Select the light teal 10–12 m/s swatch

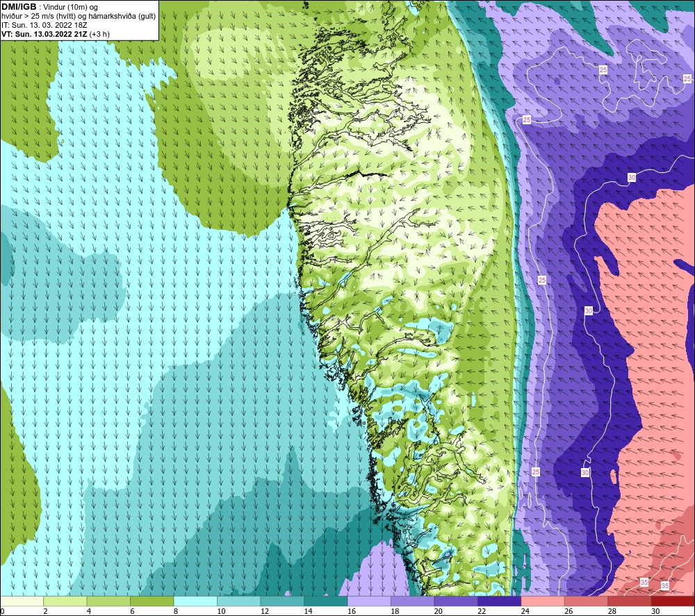click(x=239, y=601)
